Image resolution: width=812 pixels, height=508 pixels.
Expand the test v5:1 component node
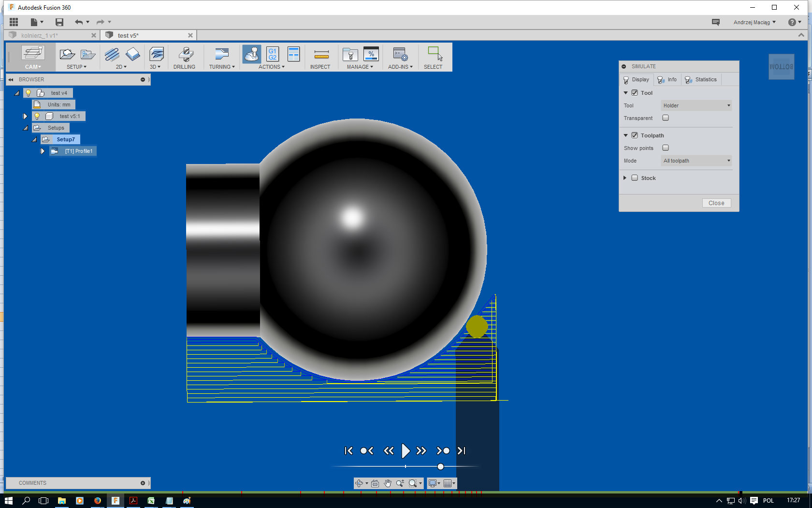click(x=25, y=116)
